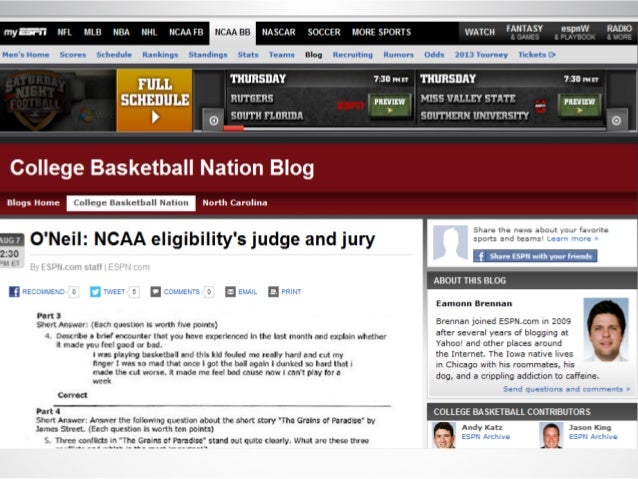Viewport: 638px width, 479px height.
Task: Open the Recruiting link
Action: [353, 55]
